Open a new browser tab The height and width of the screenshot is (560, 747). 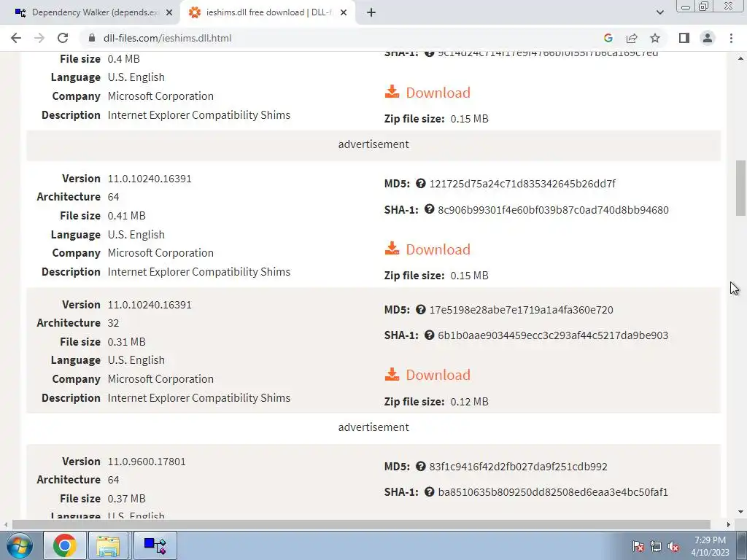(371, 12)
